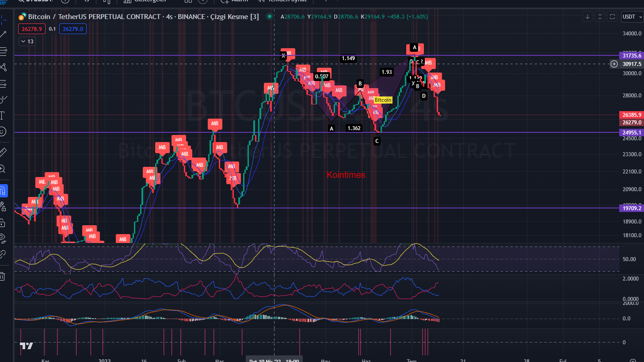Click the 26385.9 red price label

[x=632, y=115]
